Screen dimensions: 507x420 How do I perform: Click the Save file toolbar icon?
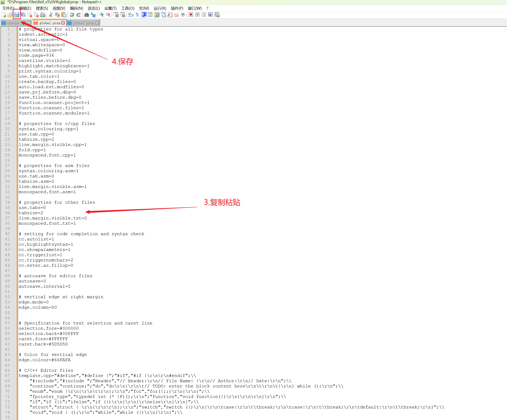[16, 15]
